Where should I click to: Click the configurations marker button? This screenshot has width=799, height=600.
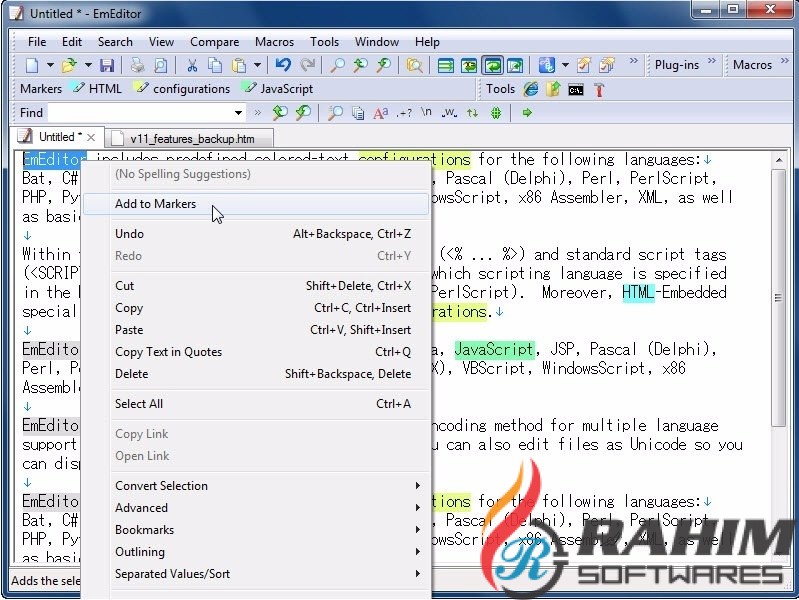pos(182,89)
